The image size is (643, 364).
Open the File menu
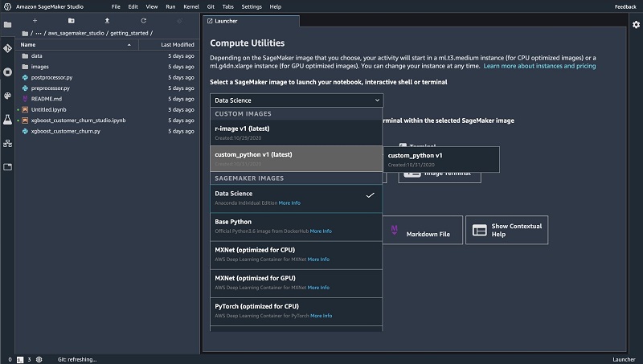tap(116, 6)
